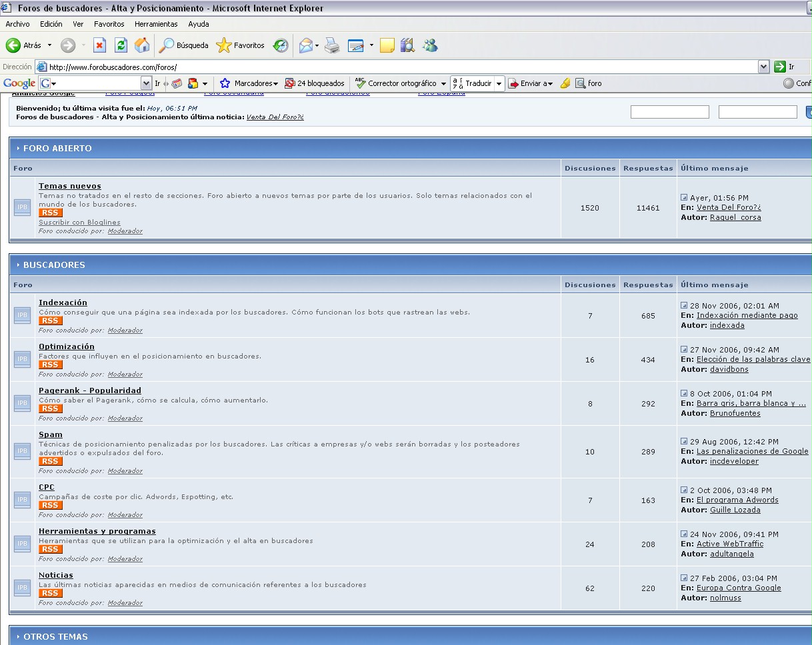This screenshot has height=645, width=812.
Task: Open the Herramientas menu
Action: tap(156, 24)
